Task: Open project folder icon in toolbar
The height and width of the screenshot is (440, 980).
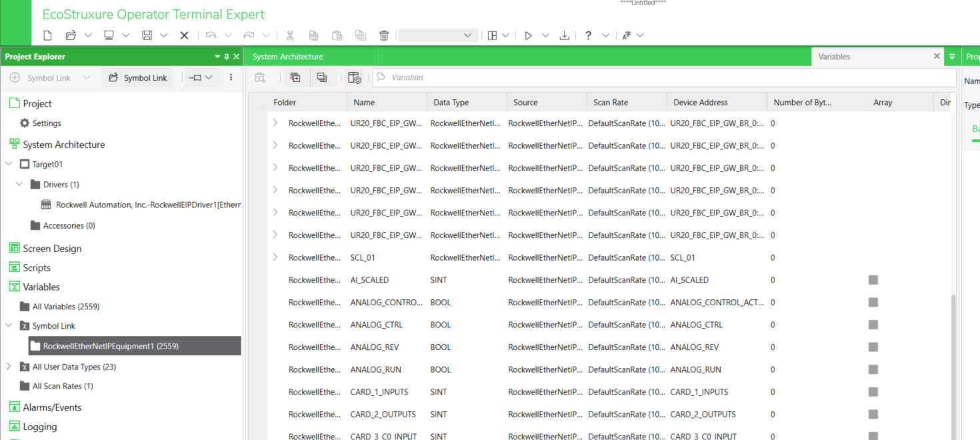Action: pyautogui.click(x=71, y=35)
